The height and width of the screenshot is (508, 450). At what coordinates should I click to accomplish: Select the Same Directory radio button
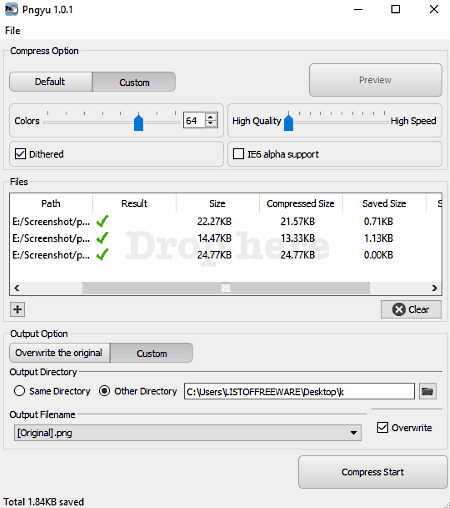(x=20, y=391)
